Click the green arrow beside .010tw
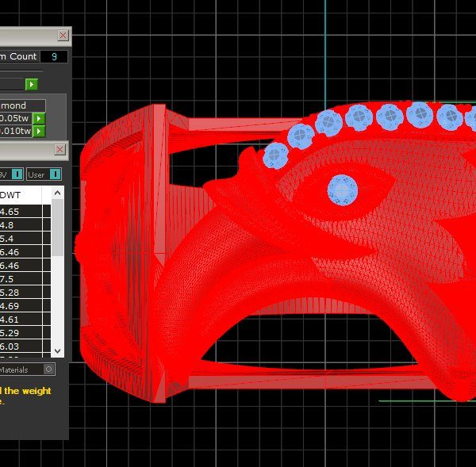Viewport: 476px width, 467px height. (39, 132)
